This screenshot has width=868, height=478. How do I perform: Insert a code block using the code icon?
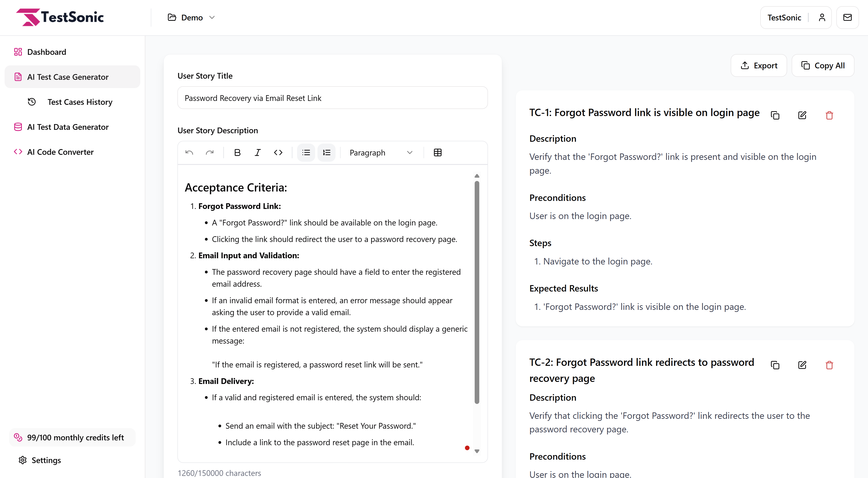[278, 152]
